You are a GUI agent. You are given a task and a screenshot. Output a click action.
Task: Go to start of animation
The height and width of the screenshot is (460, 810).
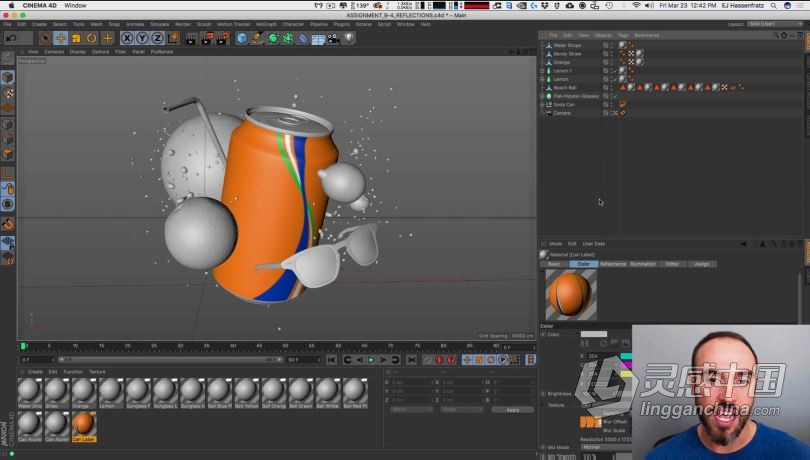(x=332, y=360)
